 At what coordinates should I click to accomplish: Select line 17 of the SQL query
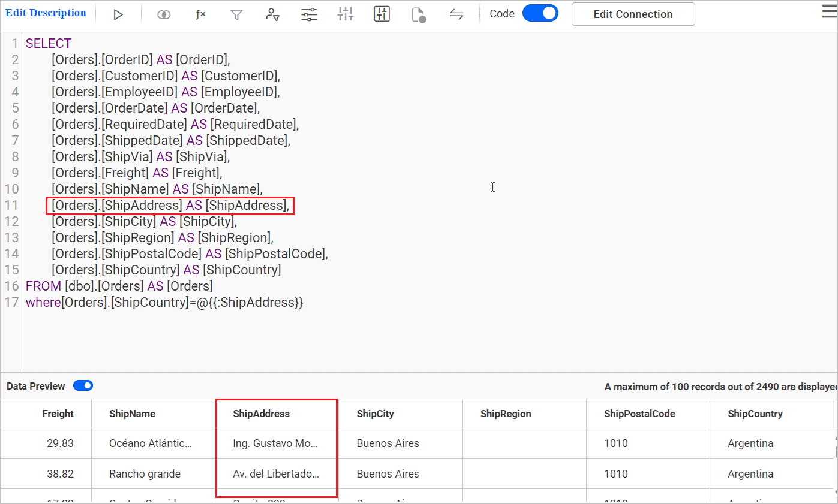click(x=164, y=302)
